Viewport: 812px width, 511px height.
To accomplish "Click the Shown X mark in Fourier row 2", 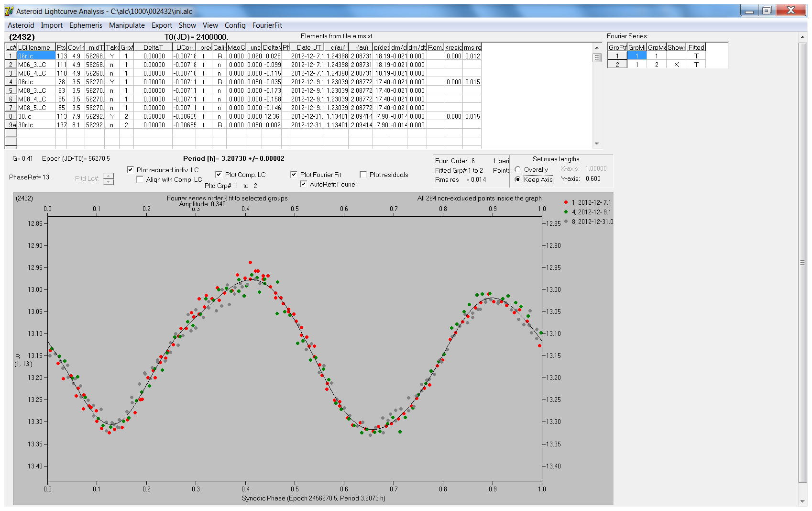I will [676, 65].
